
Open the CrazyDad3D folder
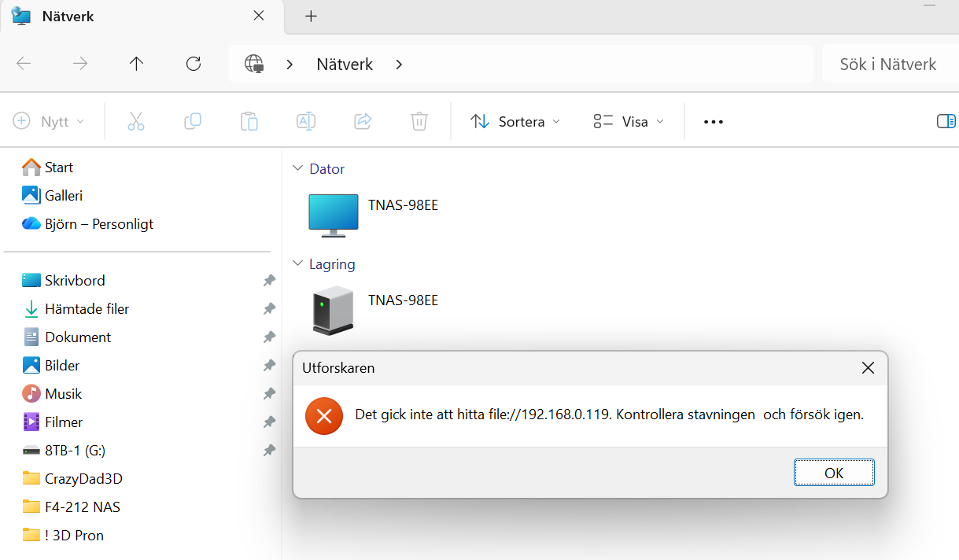(72, 478)
